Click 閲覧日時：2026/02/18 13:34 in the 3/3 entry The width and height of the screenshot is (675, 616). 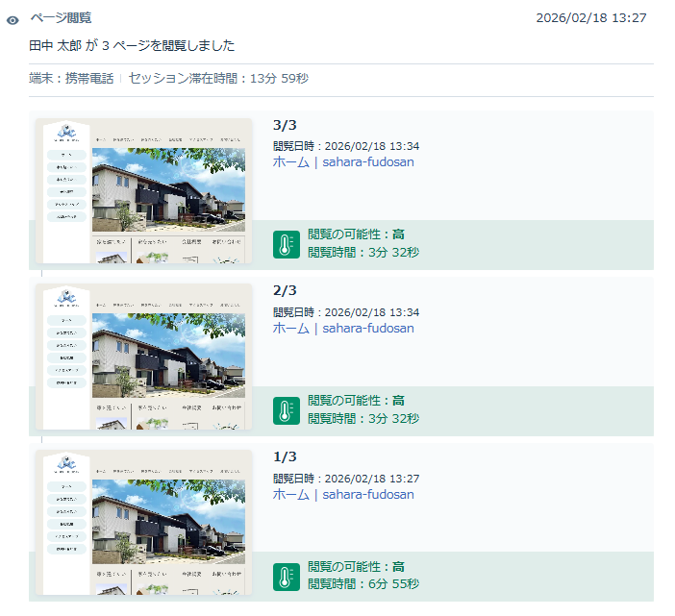pos(346,146)
